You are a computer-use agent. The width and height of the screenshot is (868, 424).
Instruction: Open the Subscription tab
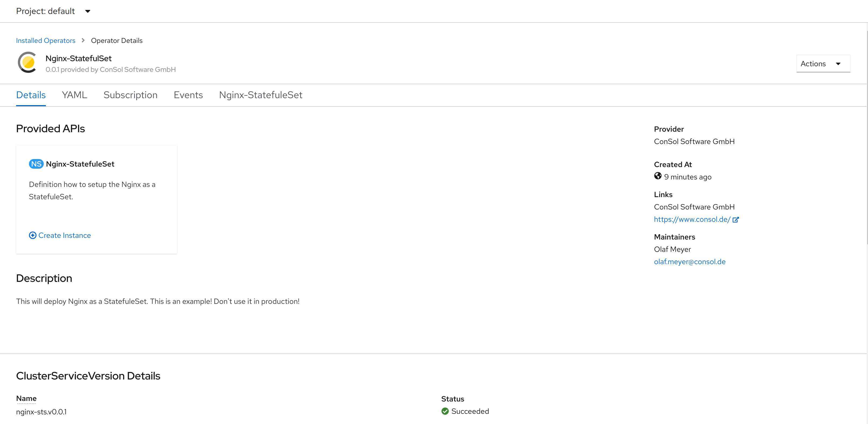pyautogui.click(x=130, y=95)
